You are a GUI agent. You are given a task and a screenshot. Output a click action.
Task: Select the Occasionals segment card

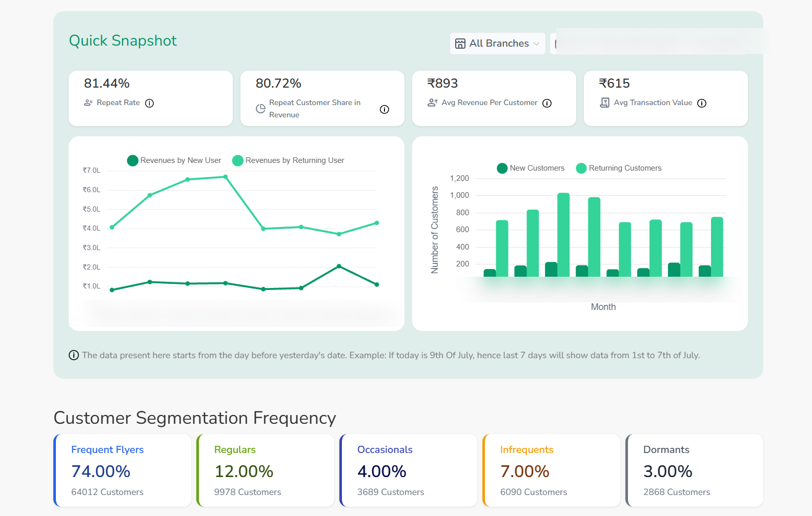pyautogui.click(x=409, y=470)
